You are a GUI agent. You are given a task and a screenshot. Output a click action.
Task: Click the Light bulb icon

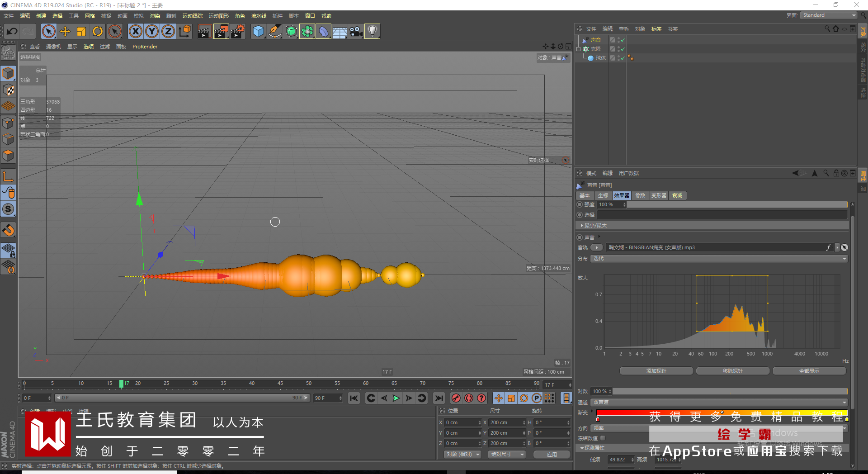pyautogui.click(x=372, y=31)
